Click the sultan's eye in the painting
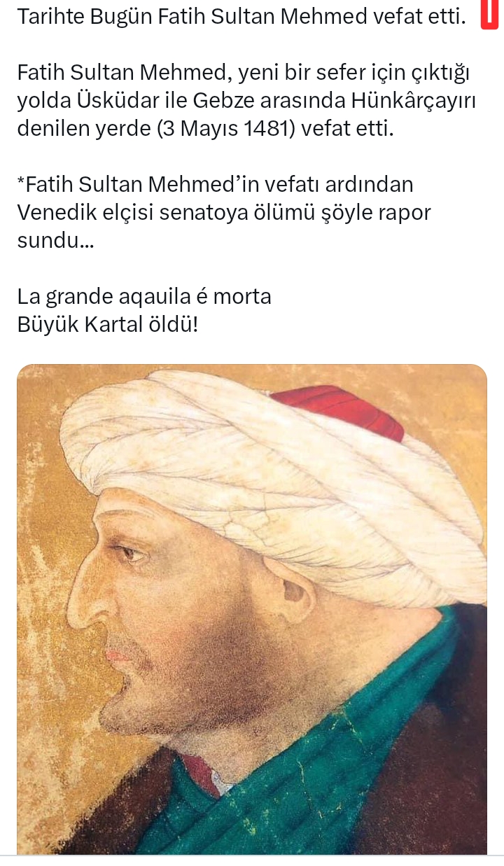The height and width of the screenshot is (866, 504). click(x=133, y=553)
